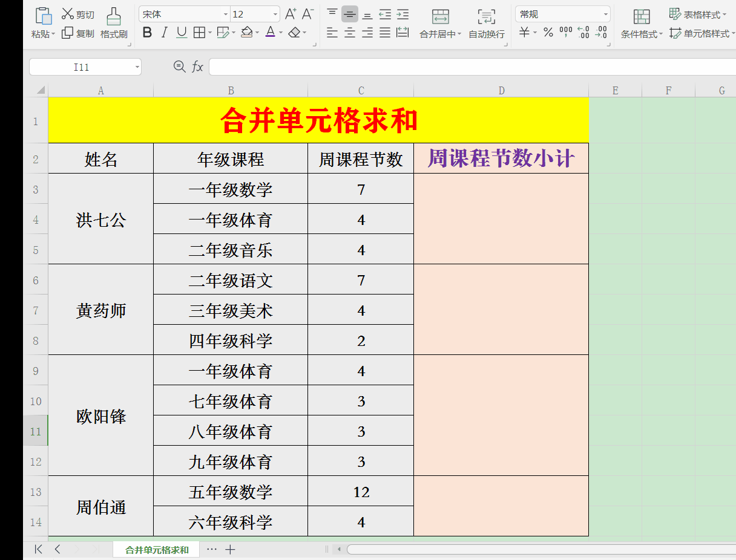Click the eraser clear icon

(294, 33)
